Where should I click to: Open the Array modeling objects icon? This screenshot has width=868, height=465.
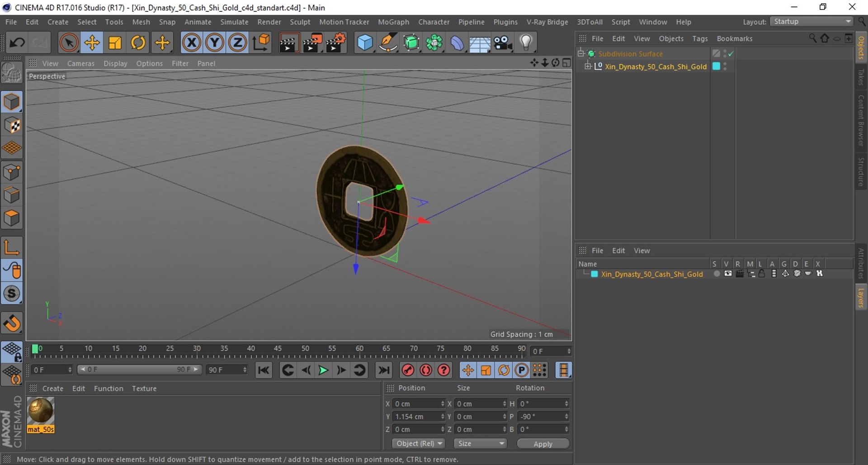point(434,43)
